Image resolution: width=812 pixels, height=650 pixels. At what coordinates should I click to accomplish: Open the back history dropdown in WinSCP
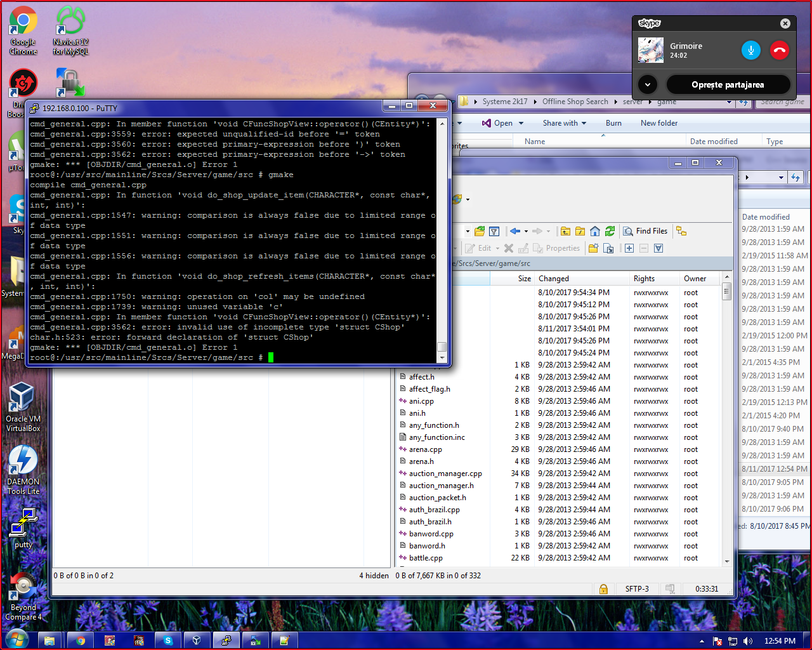(x=526, y=231)
